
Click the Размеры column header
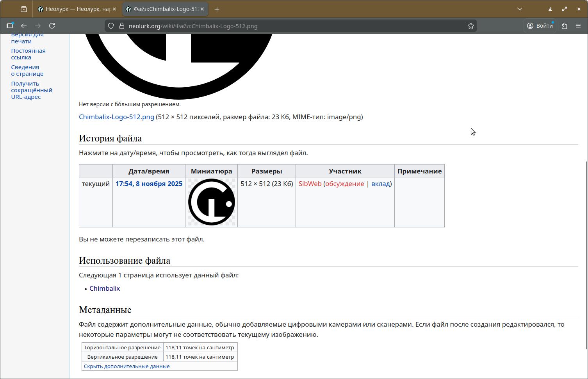(267, 171)
